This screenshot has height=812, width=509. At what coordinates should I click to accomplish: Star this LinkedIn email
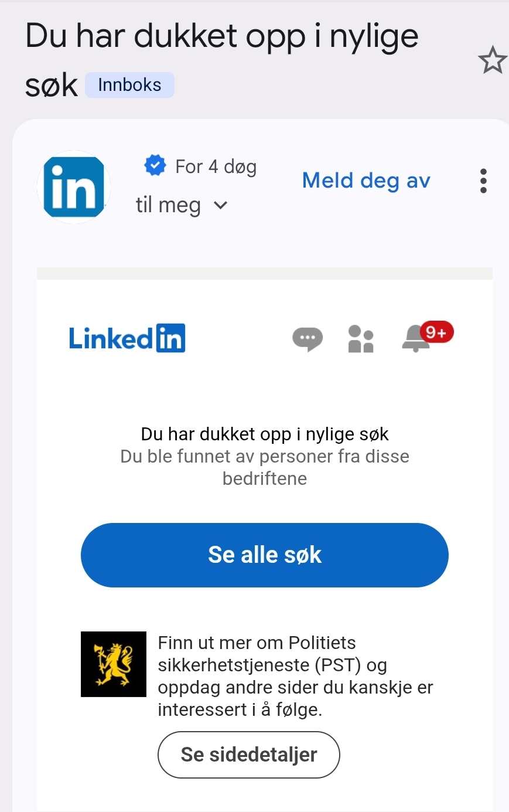[x=492, y=60]
